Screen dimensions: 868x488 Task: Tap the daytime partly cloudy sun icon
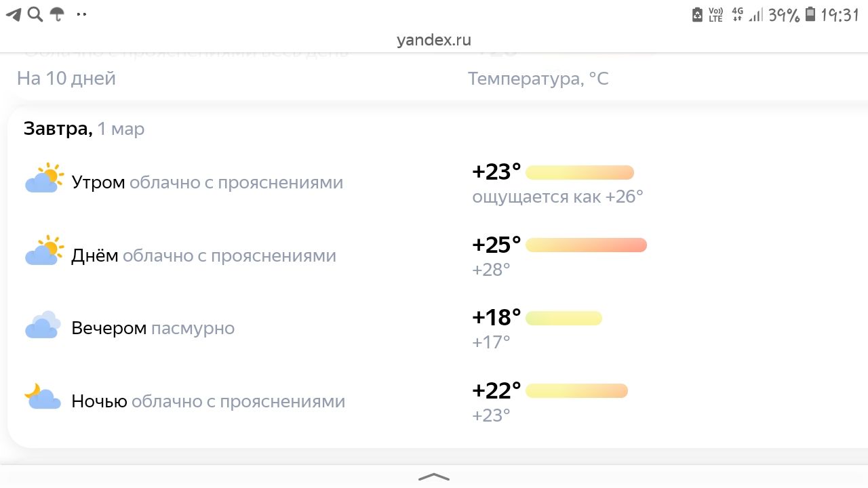[44, 251]
